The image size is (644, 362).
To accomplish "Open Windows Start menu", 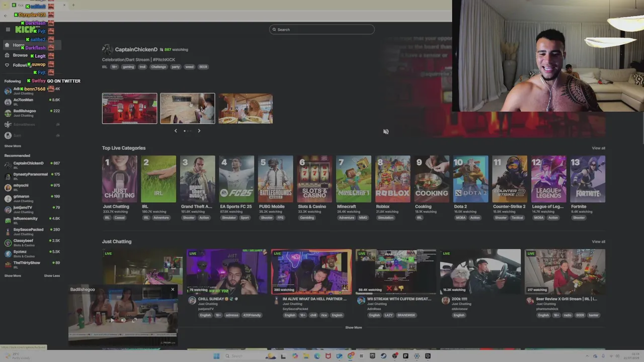I will pyautogui.click(x=216, y=356).
